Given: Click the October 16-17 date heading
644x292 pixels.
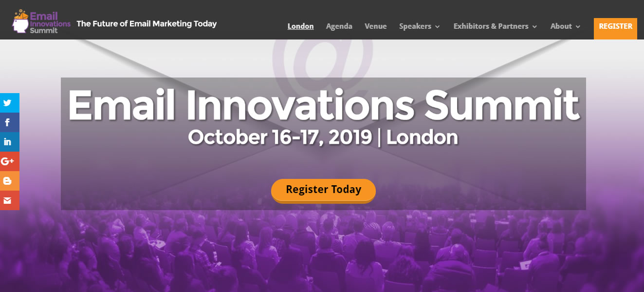Looking at the screenshot, I should click(x=323, y=137).
